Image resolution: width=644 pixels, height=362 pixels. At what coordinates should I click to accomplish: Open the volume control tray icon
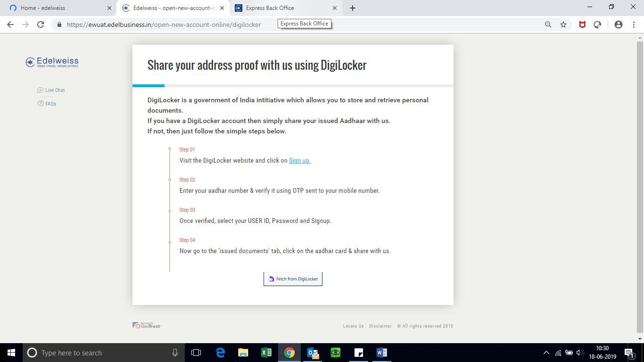point(580,353)
